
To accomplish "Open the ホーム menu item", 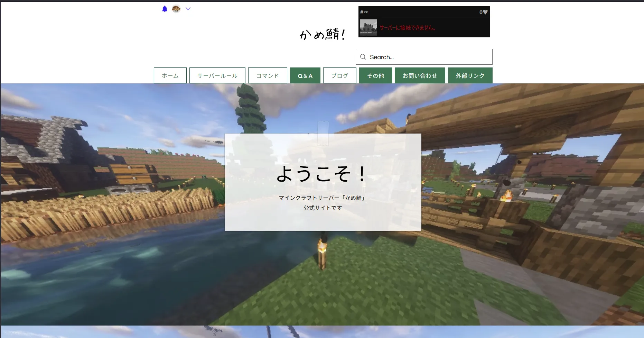I will coord(170,75).
